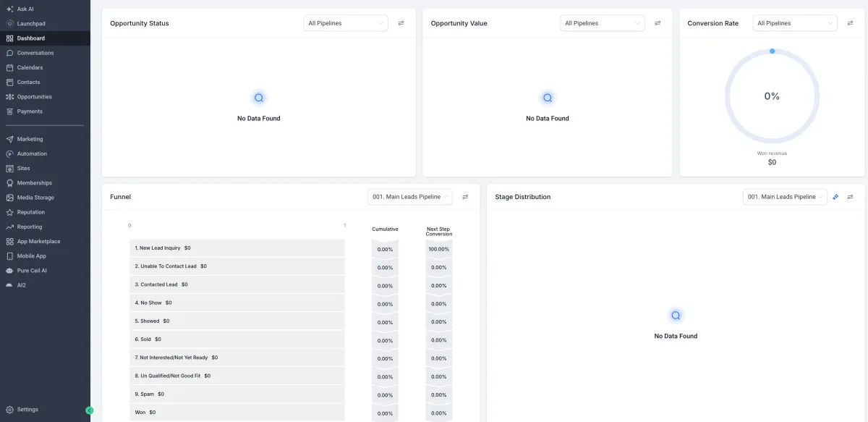Click the Spam funnel row
The width and height of the screenshot is (868, 422).
(x=237, y=394)
